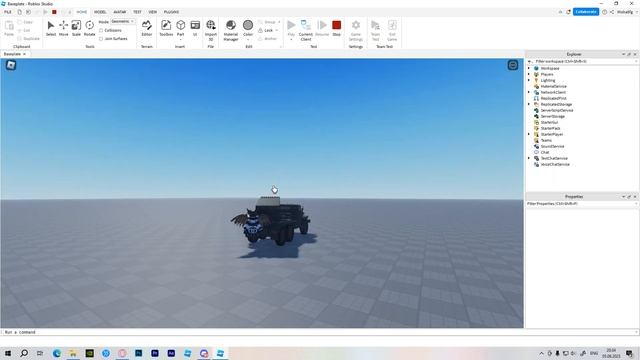Viewport: 640px width, 360px height.
Task: Click the Duplicate button
Action: pos(29,39)
